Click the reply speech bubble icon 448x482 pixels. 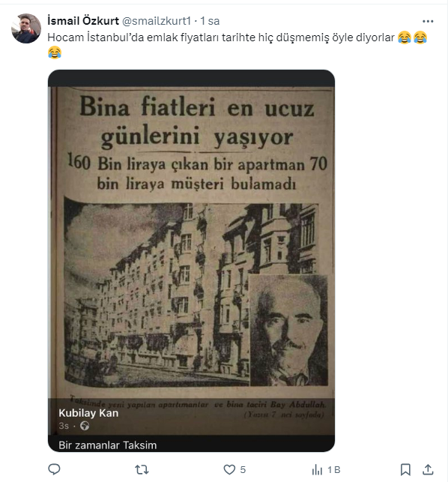pos(55,469)
